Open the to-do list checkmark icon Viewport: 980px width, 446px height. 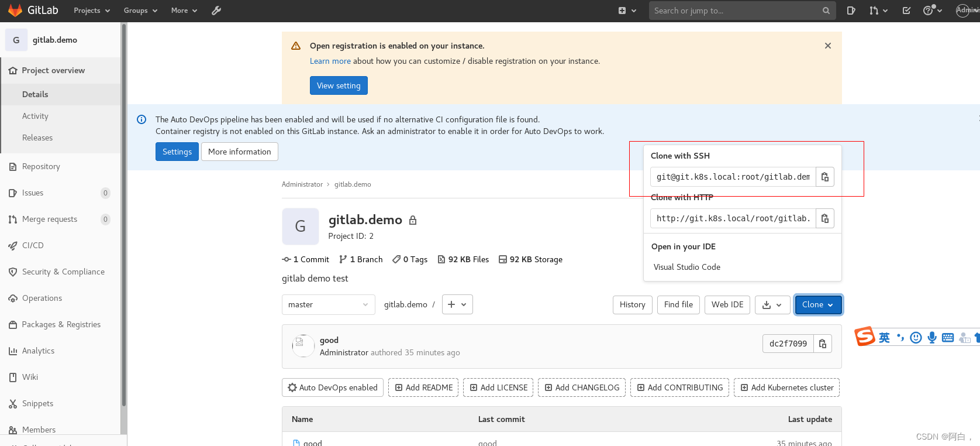coord(906,11)
